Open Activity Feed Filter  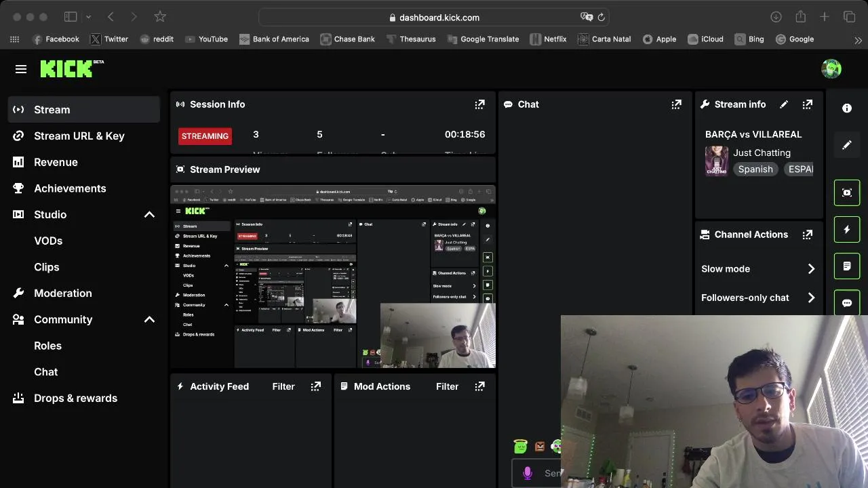point(283,386)
